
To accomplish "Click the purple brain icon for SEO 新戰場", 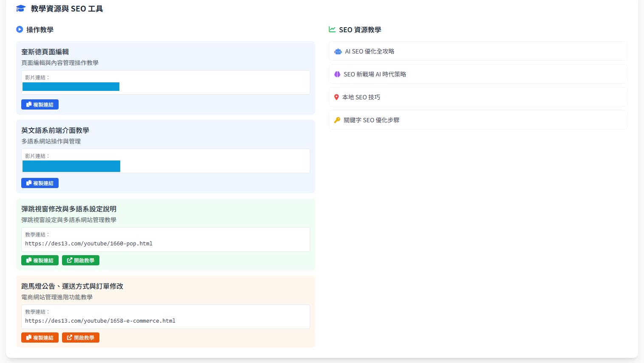I will tap(337, 74).
